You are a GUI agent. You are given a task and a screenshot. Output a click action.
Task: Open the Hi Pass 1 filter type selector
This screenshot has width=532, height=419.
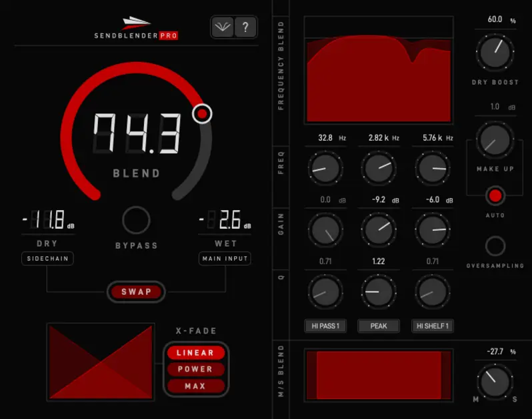tap(325, 326)
